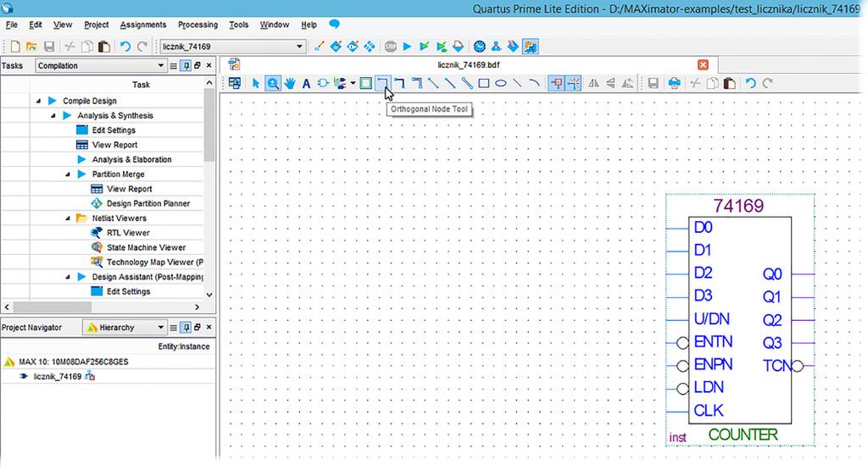Screen dimensions: 868x470
Task: Select the Block Tool
Action: [366, 84]
